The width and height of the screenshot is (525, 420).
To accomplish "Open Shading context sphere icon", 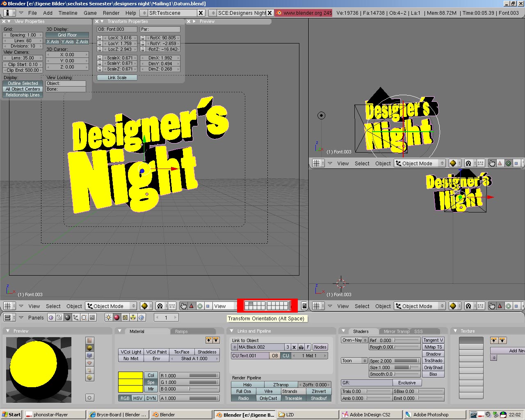I will [x=68, y=317].
